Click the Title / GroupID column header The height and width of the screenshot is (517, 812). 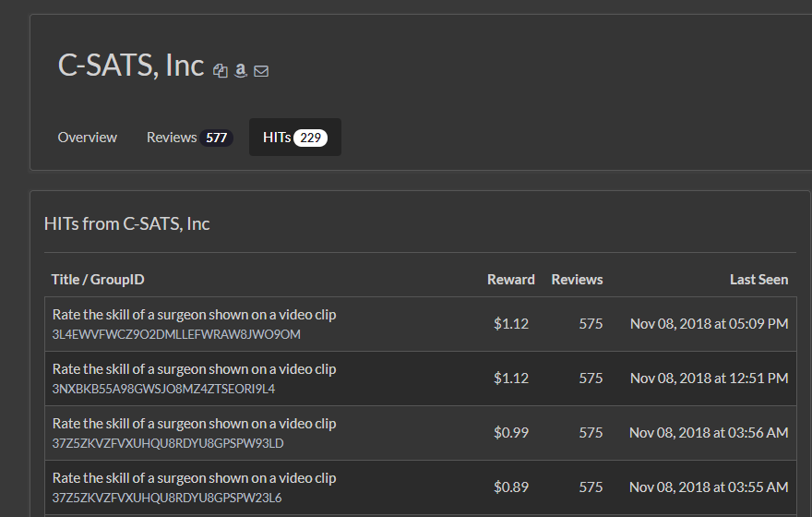(98, 280)
